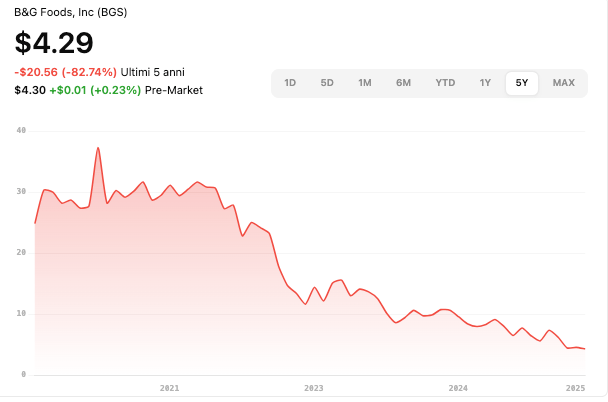608x402 pixels.
Task: Click the $4.29 current price
Action: [54, 43]
